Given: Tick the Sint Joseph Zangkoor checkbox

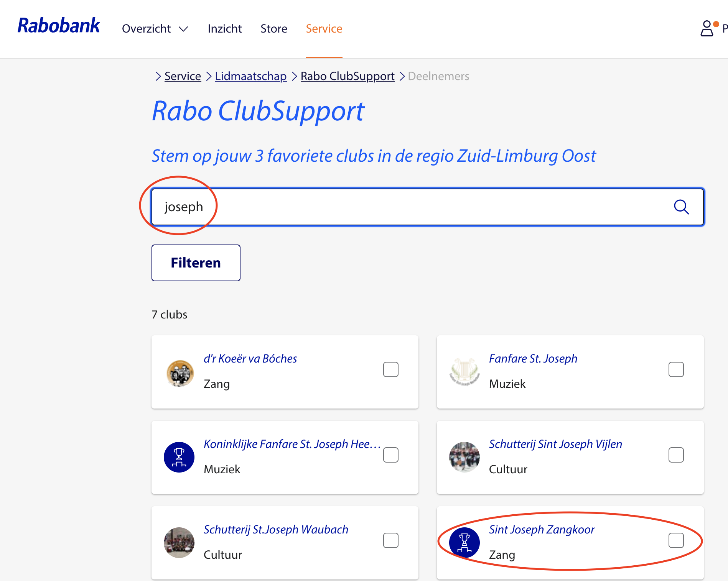Looking at the screenshot, I should coord(676,540).
